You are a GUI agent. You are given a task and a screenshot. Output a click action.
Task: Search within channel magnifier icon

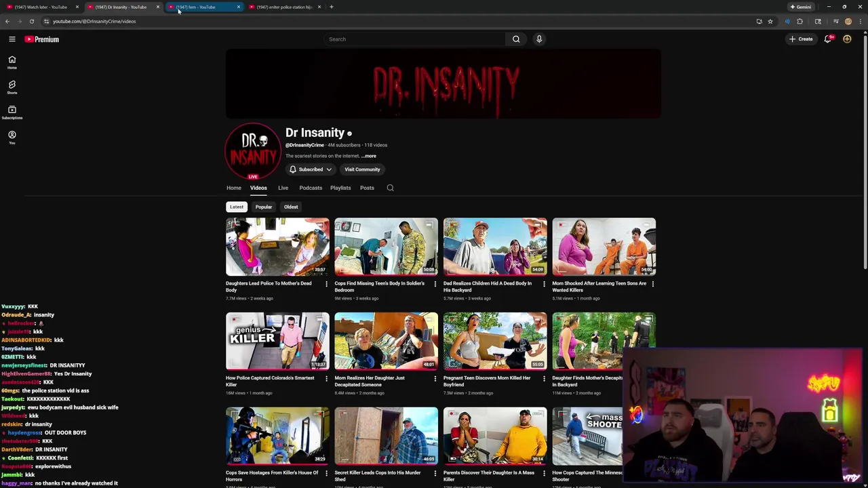tap(390, 188)
